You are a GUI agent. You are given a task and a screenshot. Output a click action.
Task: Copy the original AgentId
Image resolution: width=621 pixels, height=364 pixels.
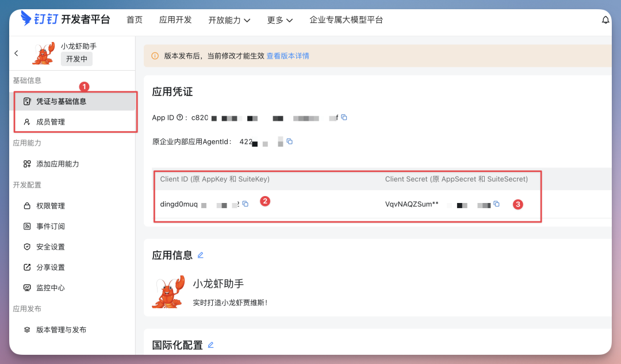[x=290, y=142]
